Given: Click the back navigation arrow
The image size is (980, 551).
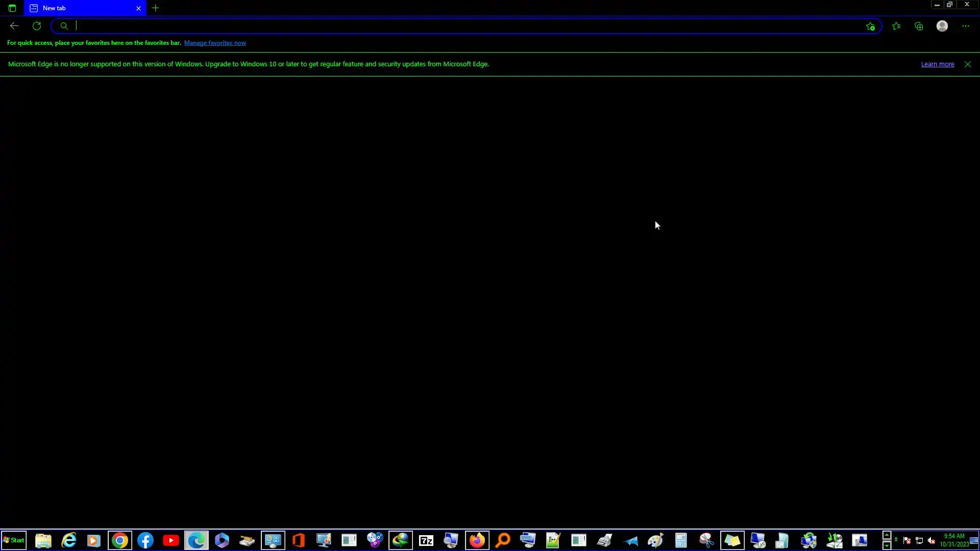Looking at the screenshot, I should pos(14,26).
